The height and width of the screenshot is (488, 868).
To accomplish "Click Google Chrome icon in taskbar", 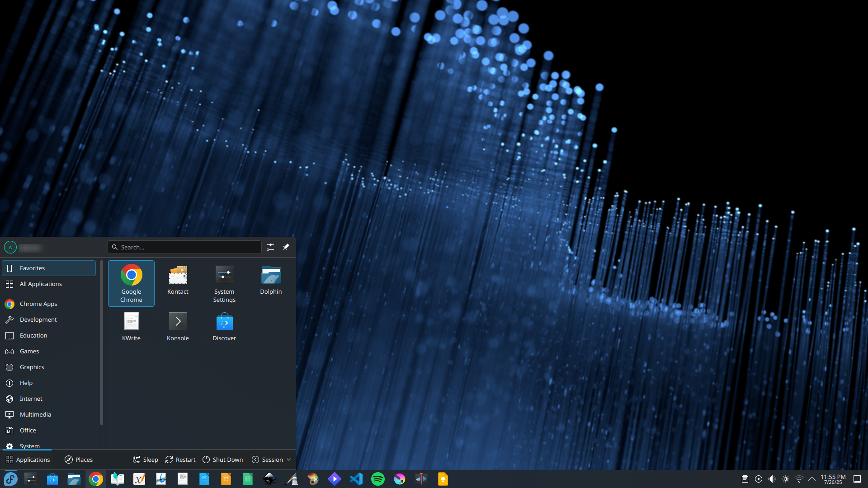I will (x=96, y=479).
